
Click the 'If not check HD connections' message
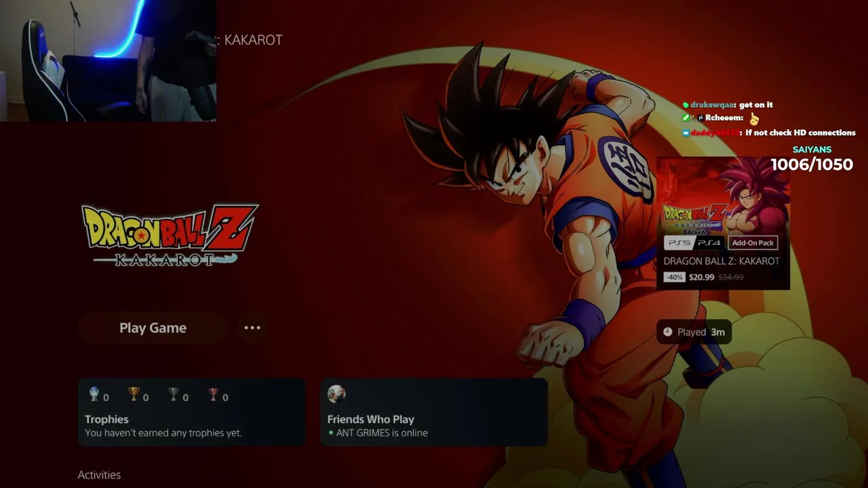[x=800, y=133]
